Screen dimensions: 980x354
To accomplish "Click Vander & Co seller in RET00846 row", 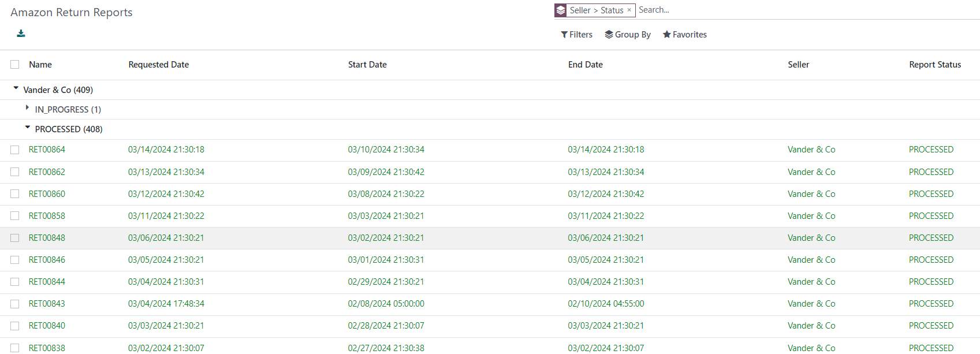I will click(811, 260).
